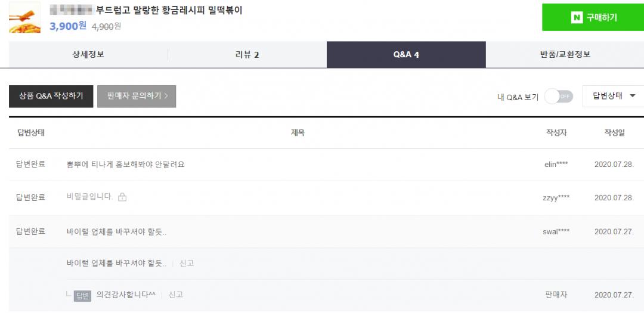Screen dimensions: 644x313
Task: Open the 반품/교환정보 tab
Action: pos(564,55)
